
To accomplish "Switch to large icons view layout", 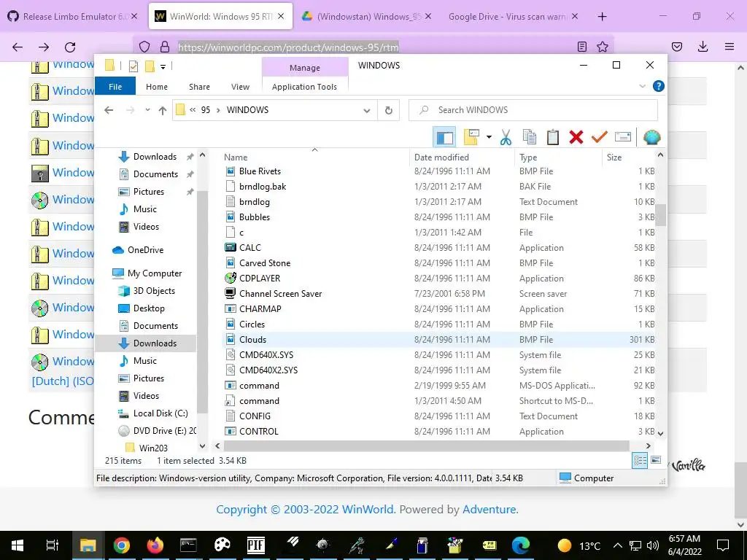I will pyautogui.click(x=656, y=460).
